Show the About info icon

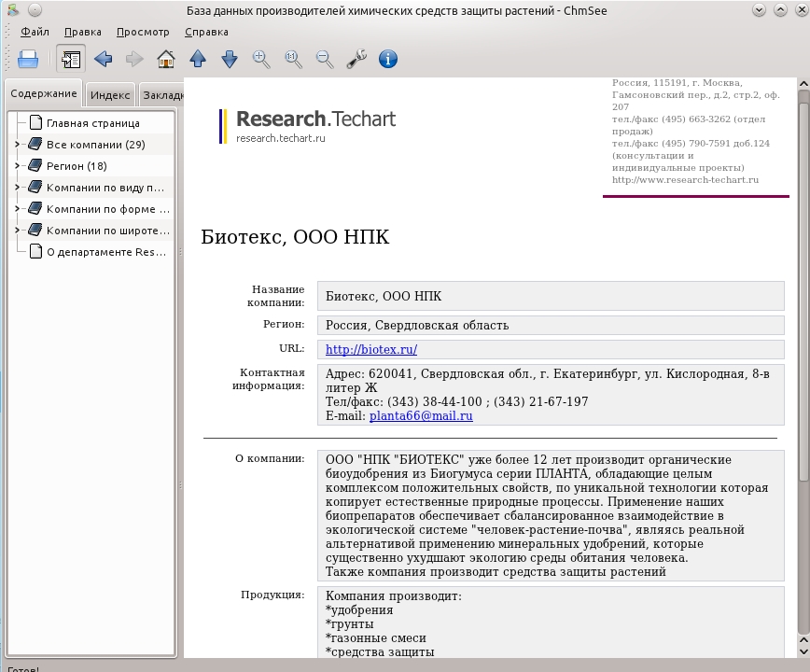pyautogui.click(x=388, y=59)
